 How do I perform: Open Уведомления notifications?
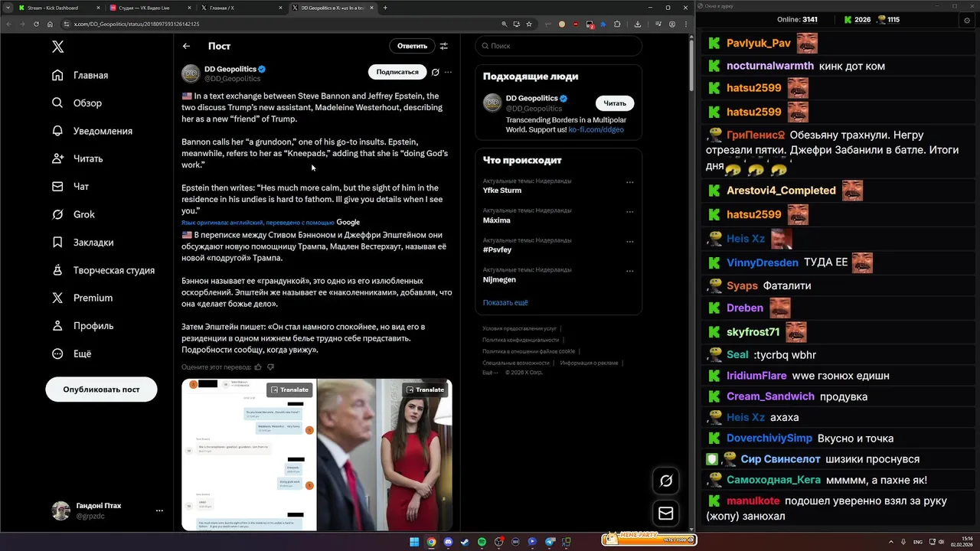coord(93,131)
